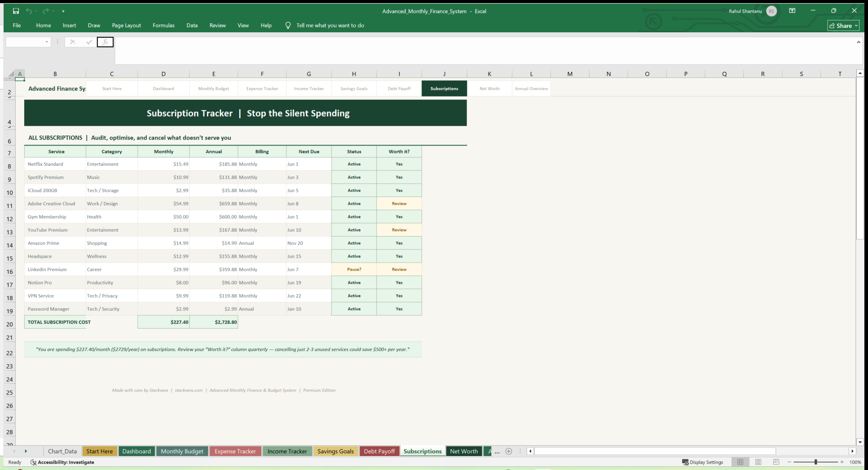Click Accessibility: Investigate status item
Viewport: 868px width, 470px height.
click(x=62, y=462)
